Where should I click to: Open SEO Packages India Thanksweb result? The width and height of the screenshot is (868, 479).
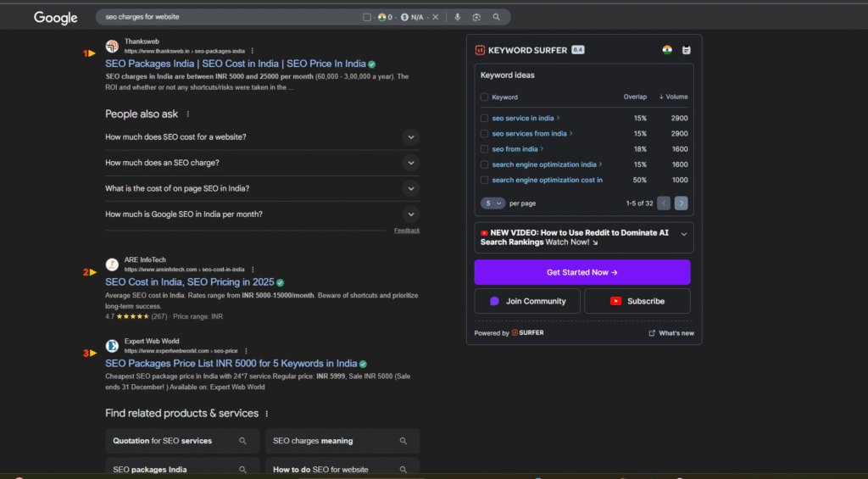pos(236,64)
